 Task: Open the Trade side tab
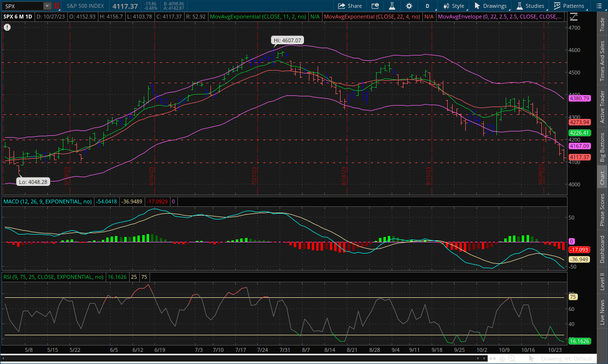(602, 24)
